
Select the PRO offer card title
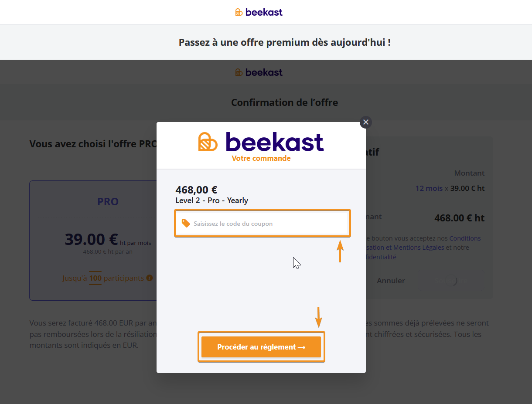coord(108,202)
